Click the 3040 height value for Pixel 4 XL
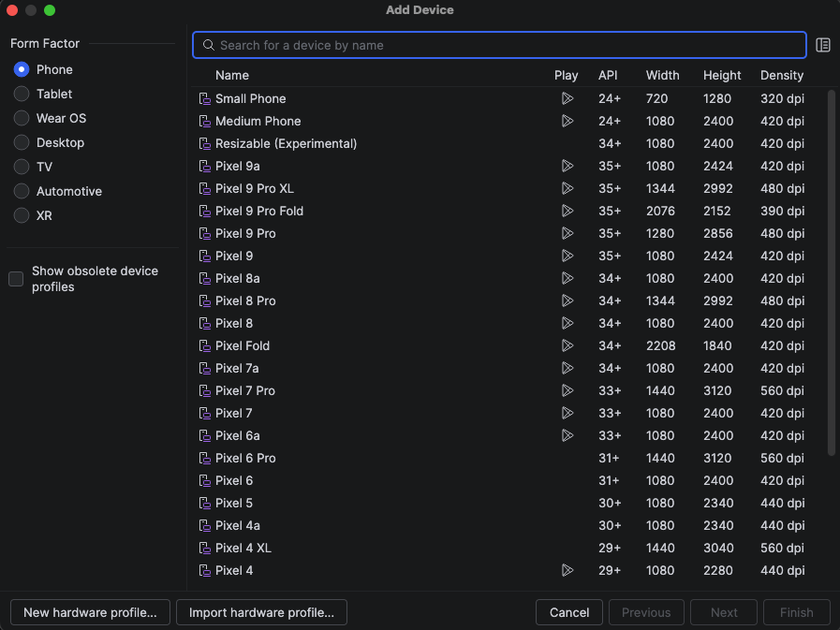Image resolution: width=840 pixels, height=630 pixels. 718,548
